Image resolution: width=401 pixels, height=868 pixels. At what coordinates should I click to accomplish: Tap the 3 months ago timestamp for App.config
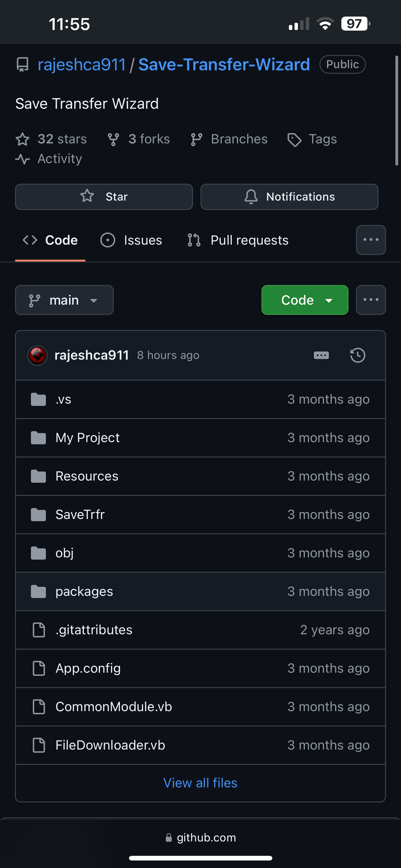click(x=329, y=668)
